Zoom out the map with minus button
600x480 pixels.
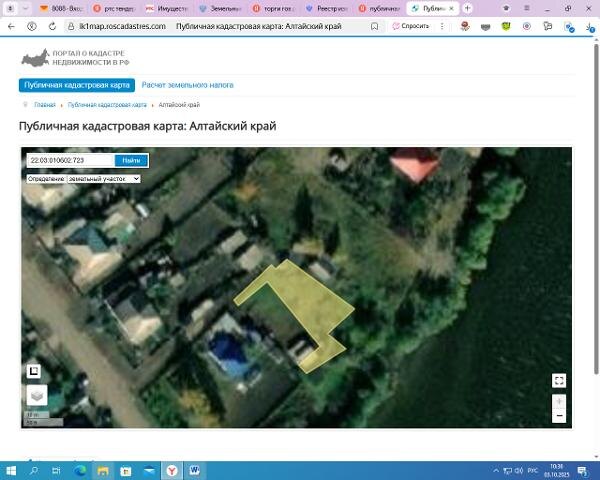click(559, 415)
